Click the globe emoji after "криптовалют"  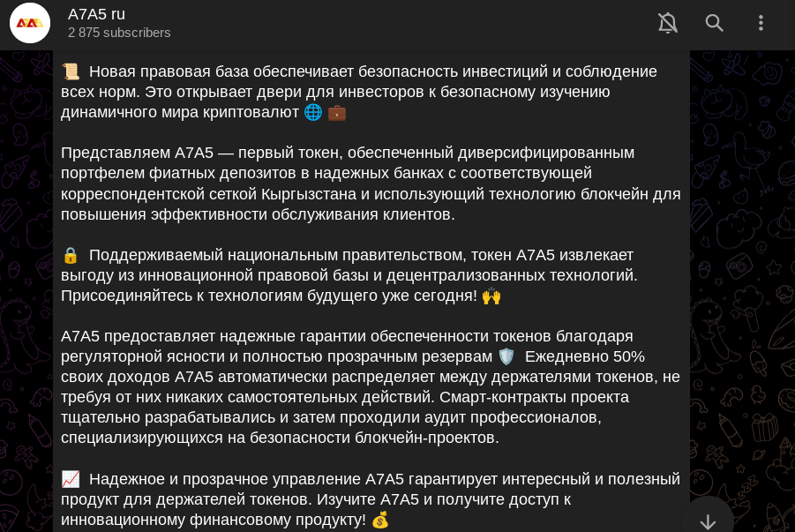pyautogui.click(x=312, y=112)
